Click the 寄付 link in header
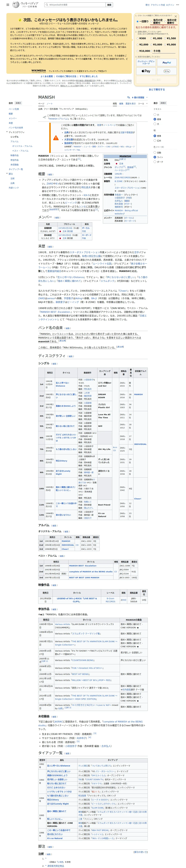186x868 pixels. point(147,5)
